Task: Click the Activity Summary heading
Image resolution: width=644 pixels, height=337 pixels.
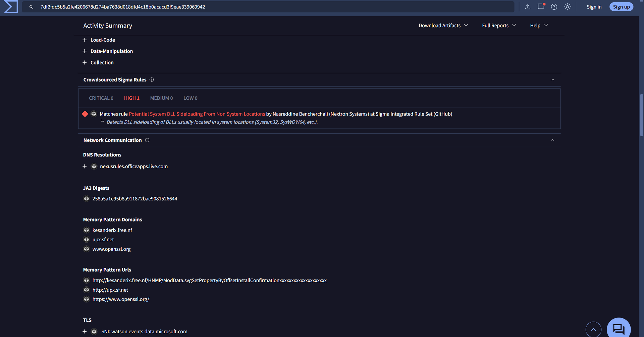Action: coord(108,26)
